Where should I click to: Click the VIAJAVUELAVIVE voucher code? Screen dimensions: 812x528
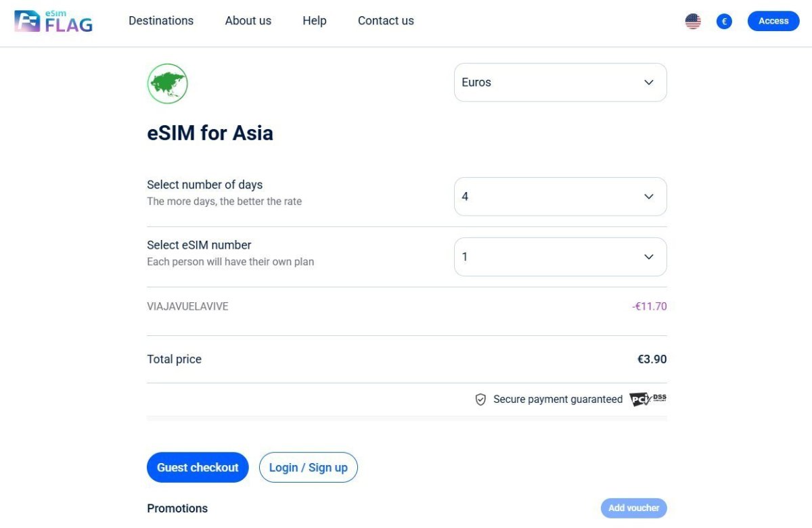[187, 306]
